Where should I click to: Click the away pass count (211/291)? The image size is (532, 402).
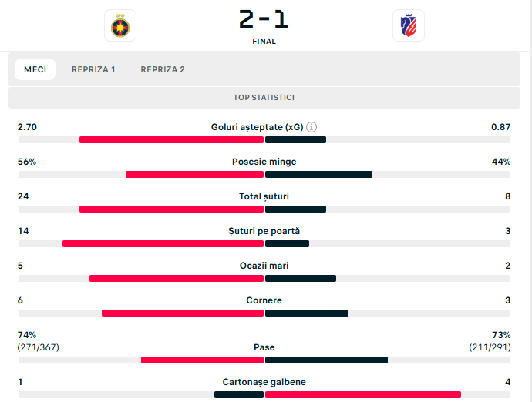pyautogui.click(x=490, y=347)
